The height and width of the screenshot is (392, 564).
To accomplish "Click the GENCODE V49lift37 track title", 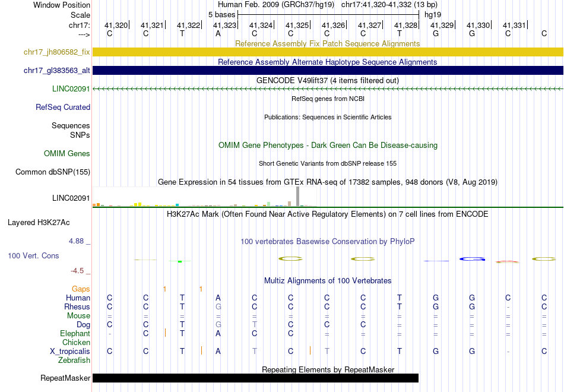I will (328, 80).
